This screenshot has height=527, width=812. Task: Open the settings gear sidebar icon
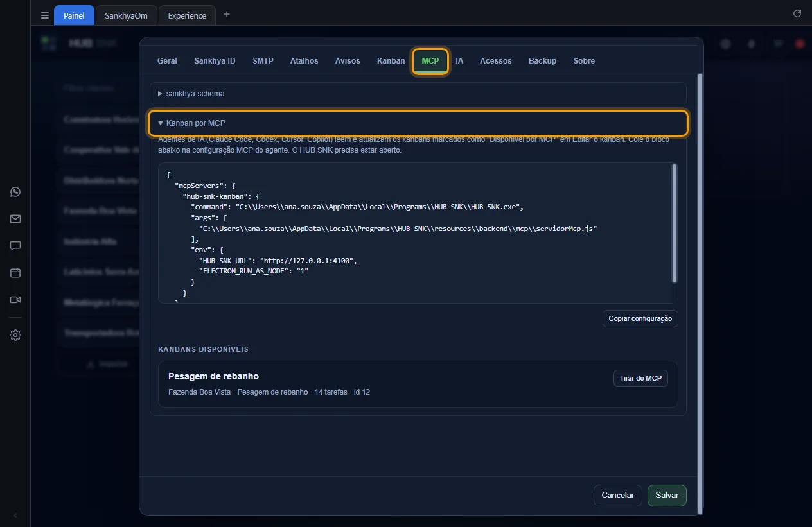15,335
